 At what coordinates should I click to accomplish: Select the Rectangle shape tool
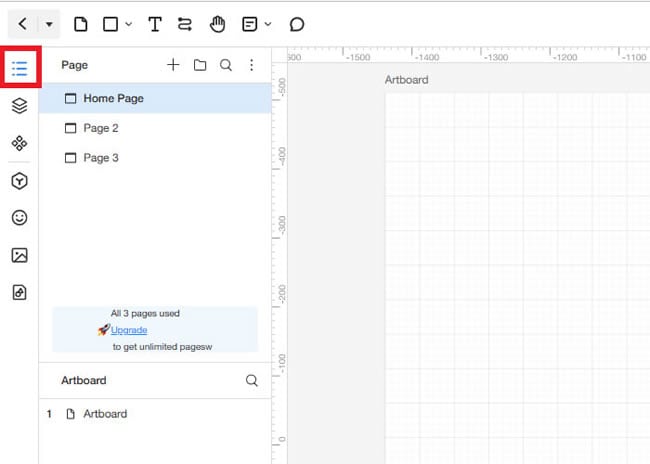click(x=110, y=24)
